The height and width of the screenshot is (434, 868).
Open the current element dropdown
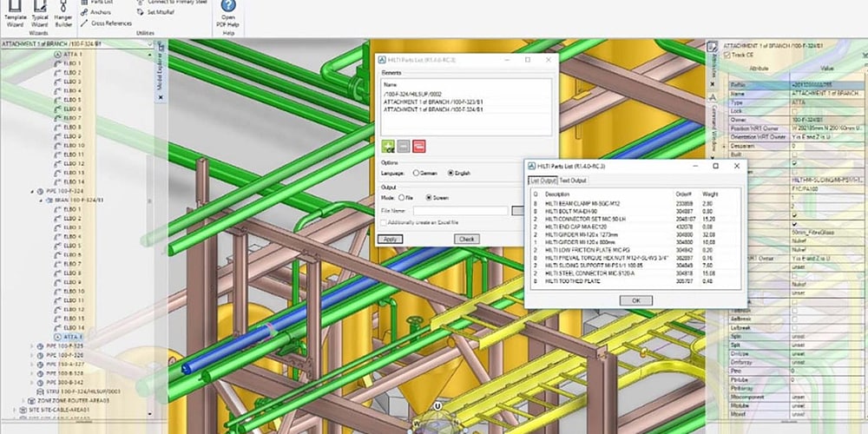click(x=150, y=43)
